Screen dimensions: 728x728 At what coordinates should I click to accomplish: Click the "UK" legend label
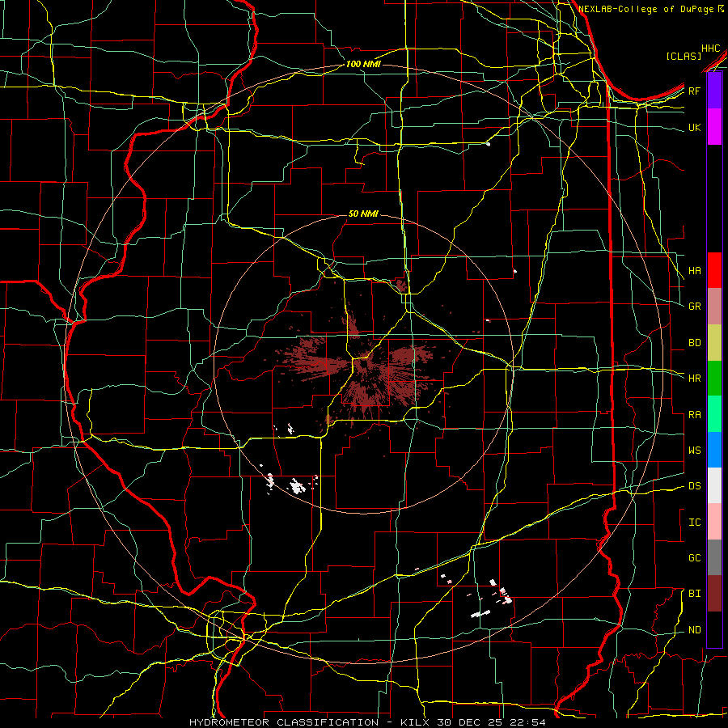[x=695, y=128]
